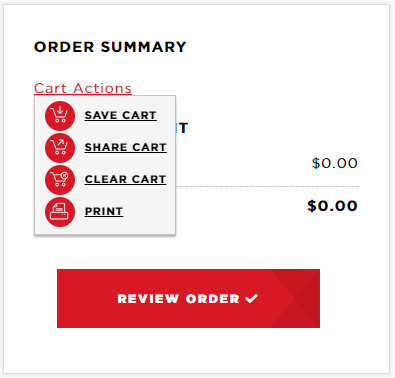Click the blank white area below Review Order

(197, 350)
